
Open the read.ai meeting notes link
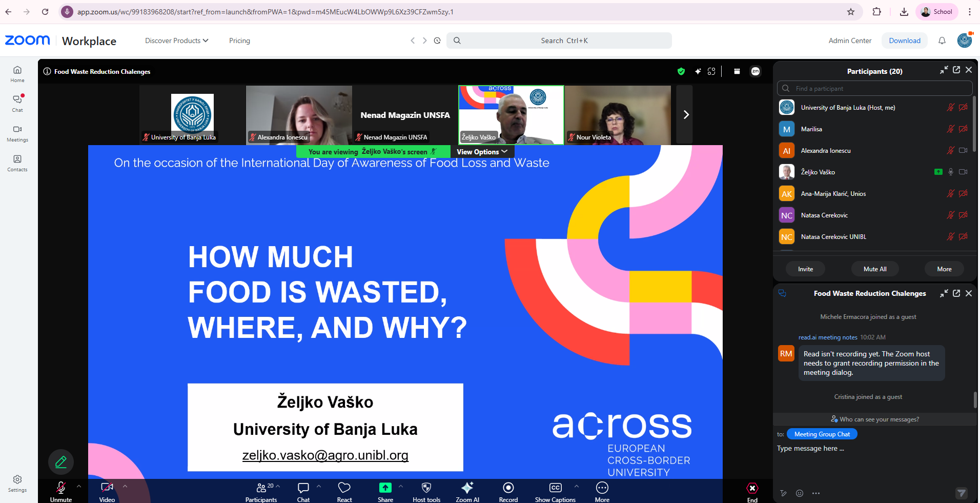[x=828, y=337]
